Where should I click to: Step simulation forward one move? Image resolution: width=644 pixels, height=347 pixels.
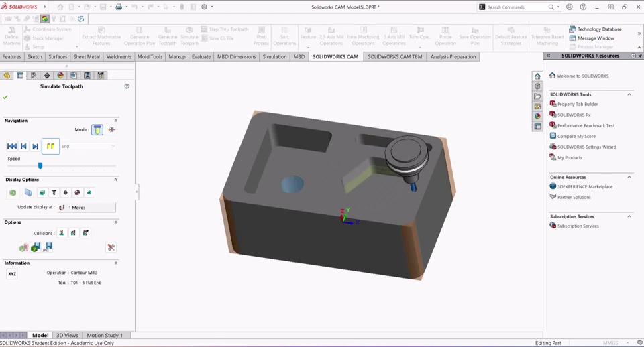pos(36,146)
